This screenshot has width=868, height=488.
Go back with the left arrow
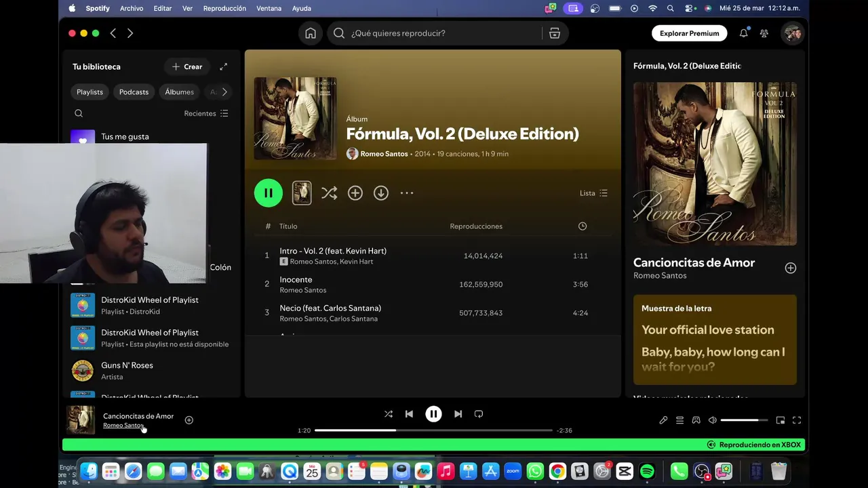(x=113, y=33)
